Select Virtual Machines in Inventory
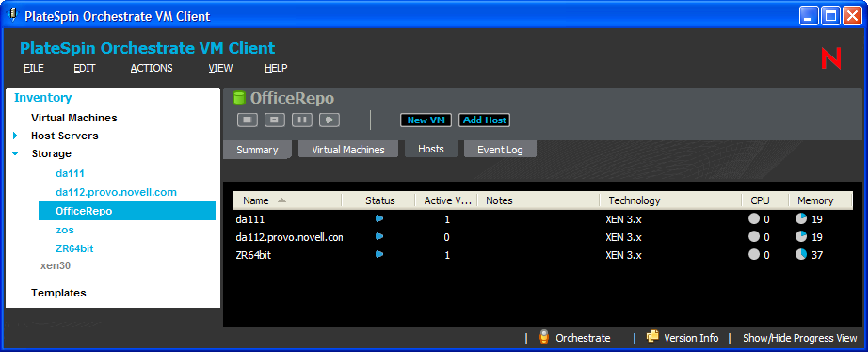 pyautogui.click(x=74, y=118)
